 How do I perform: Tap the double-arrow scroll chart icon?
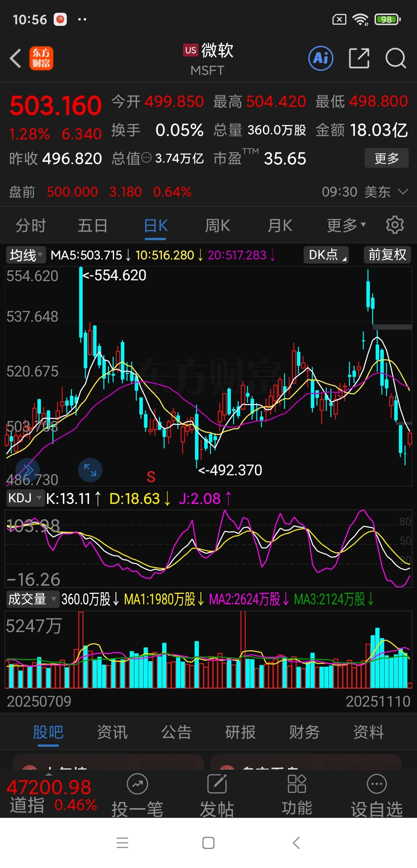(x=28, y=470)
